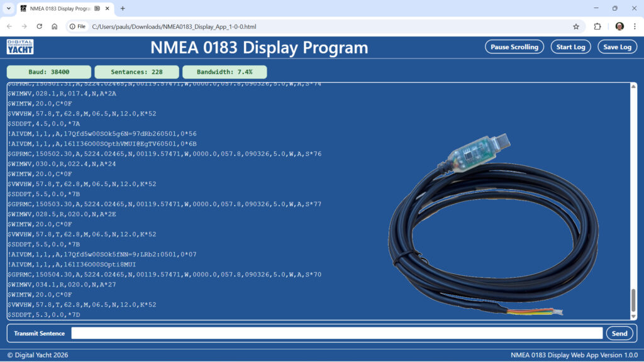644x362 pixels.
Task: Open the user profile avatar
Action: pyautogui.click(x=619, y=26)
